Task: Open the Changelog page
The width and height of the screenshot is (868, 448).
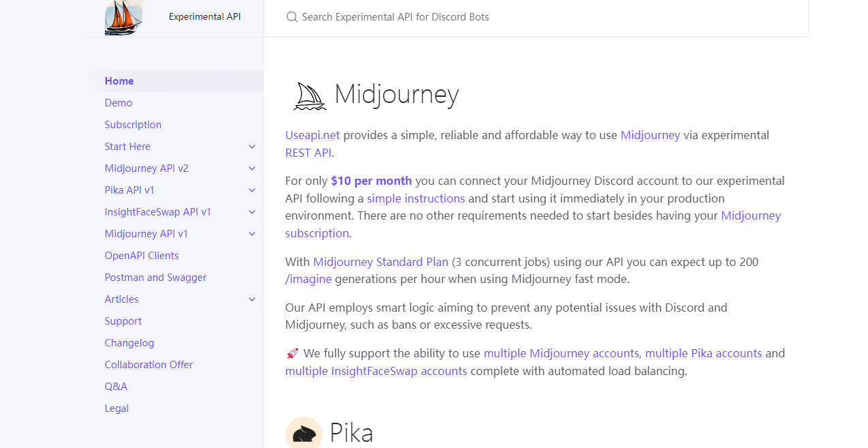Action: (x=129, y=342)
